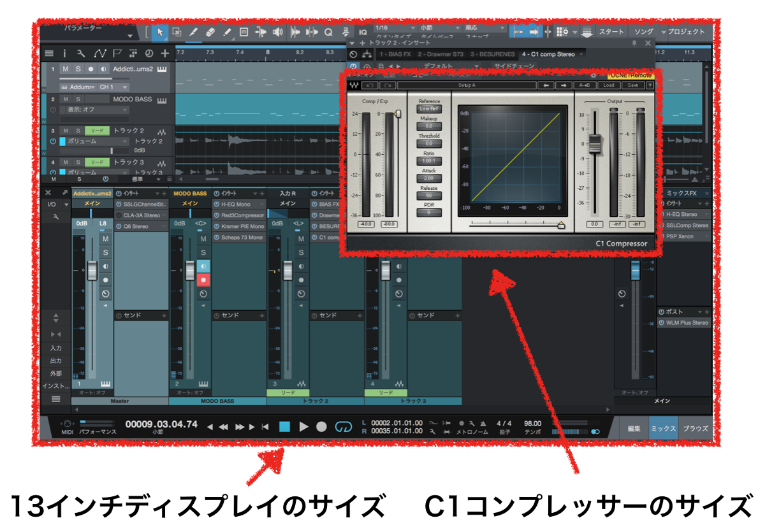This screenshot has width=765, height=532.
Task: Open the ブラウズ browser view
Action: coord(696,429)
